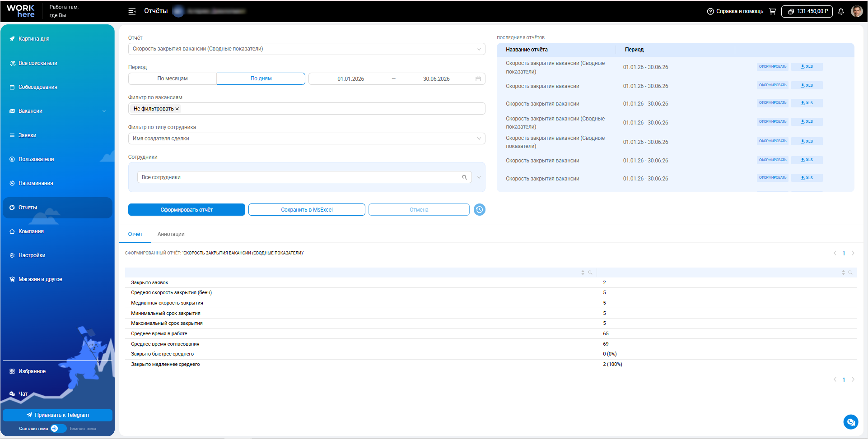The image size is (868, 439).
Task: Open employee type filter dropdown
Action: pyautogui.click(x=307, y=139)
